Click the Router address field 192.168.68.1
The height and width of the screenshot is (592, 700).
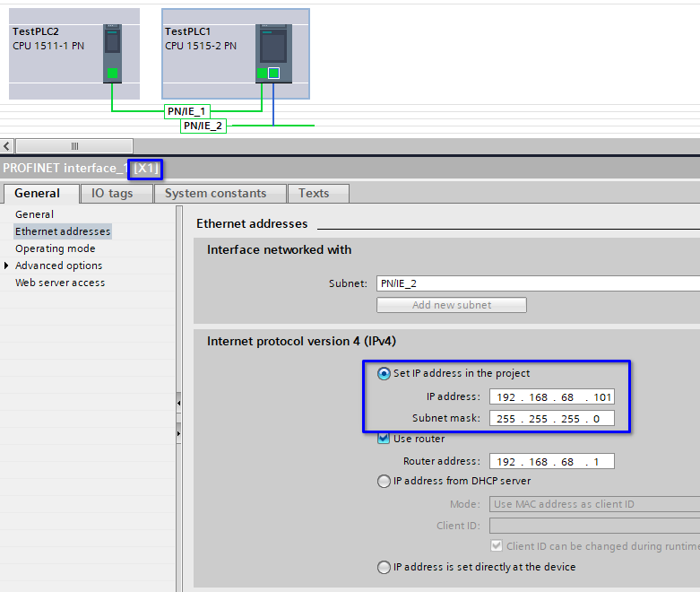tap(552, 461)
